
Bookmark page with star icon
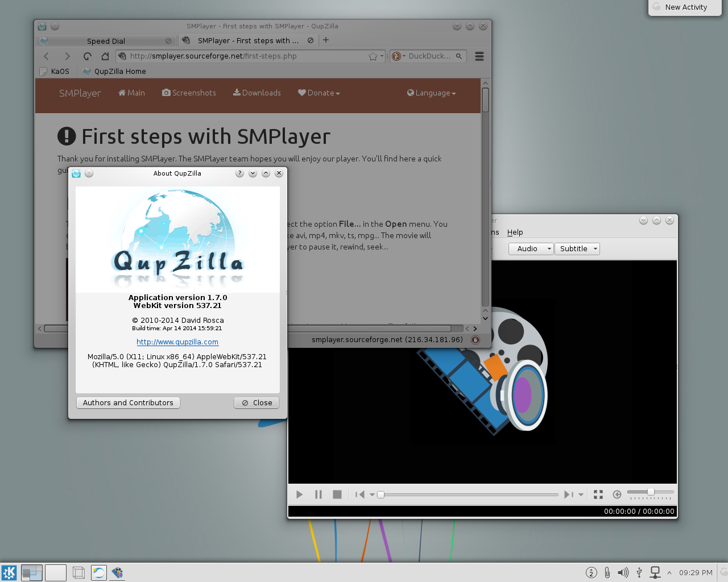pyautogui.click(x=373, y=56)
